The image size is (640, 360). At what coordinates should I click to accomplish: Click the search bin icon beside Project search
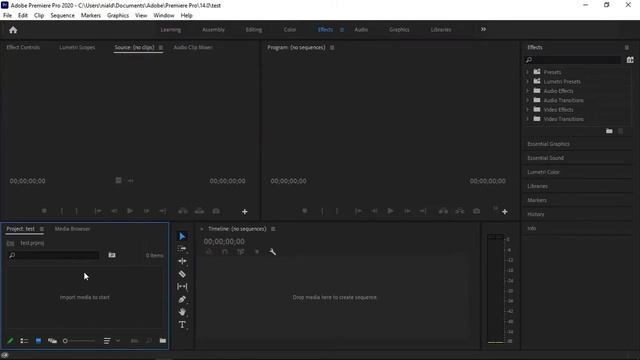(x=112, y=255)
